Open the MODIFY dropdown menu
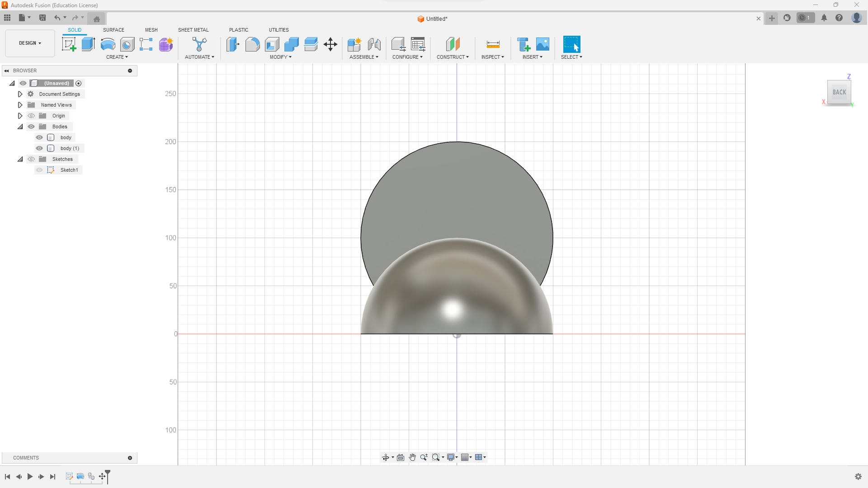868x488 pixels. coord(281,57)
